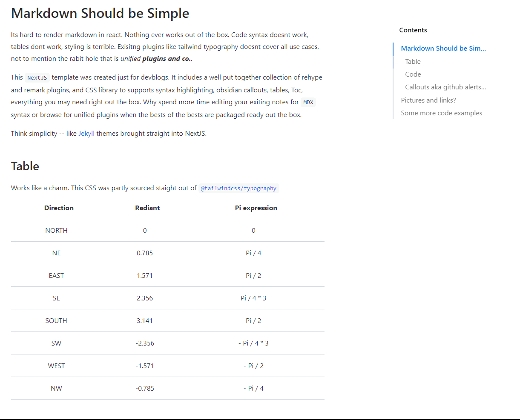Select Some more code examples entry
520x420 pixels.
(x=441, y=113)
